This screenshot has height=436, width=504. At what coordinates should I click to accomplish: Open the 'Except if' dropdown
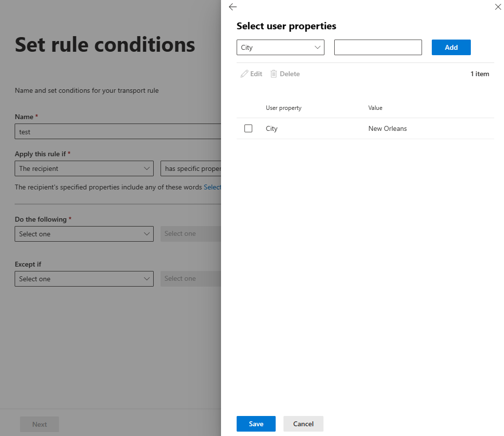click(84, 279)
